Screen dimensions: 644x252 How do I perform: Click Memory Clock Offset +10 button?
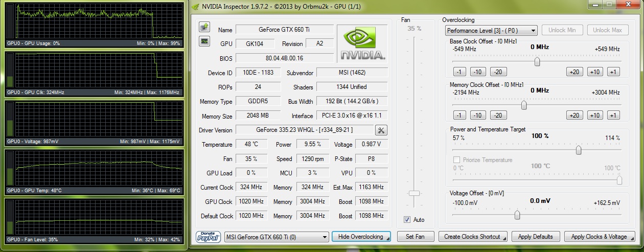point(595,116)
